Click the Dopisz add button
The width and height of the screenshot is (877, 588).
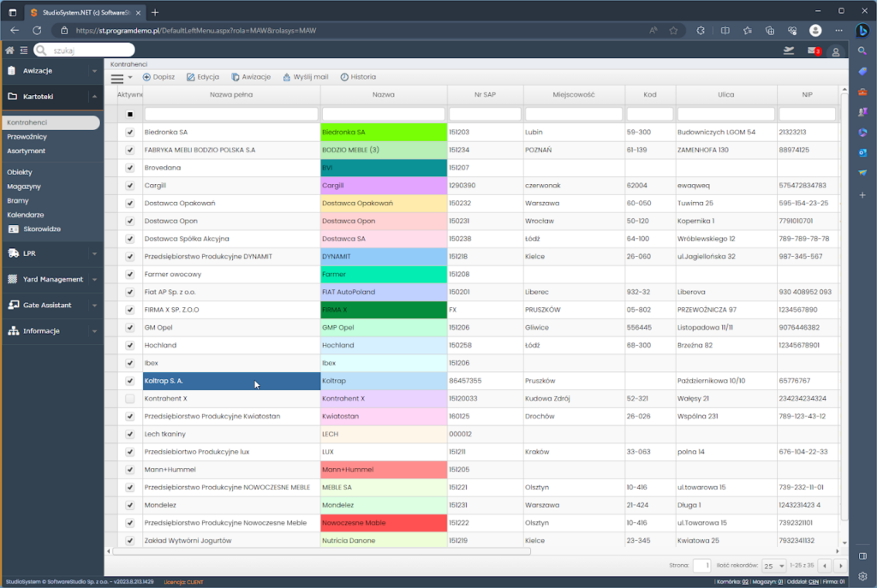click(158, 77)
